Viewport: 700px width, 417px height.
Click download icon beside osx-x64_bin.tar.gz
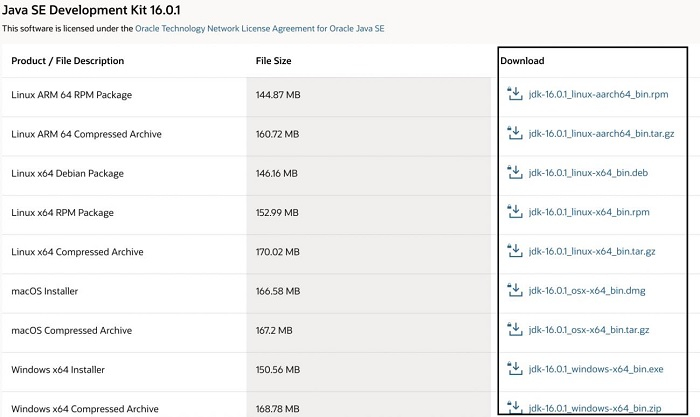click(x=515, y=330)
